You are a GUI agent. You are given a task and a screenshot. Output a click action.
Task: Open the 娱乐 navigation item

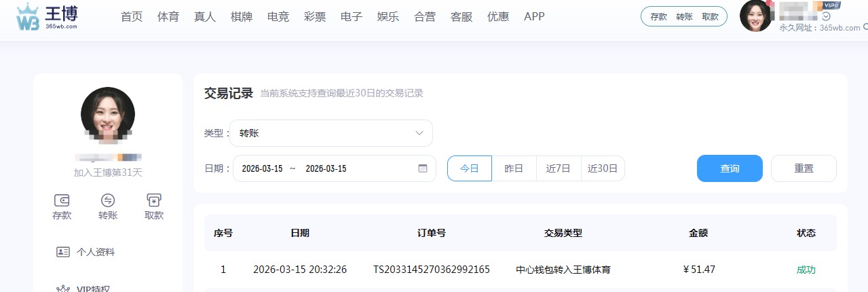pos(388,17)
